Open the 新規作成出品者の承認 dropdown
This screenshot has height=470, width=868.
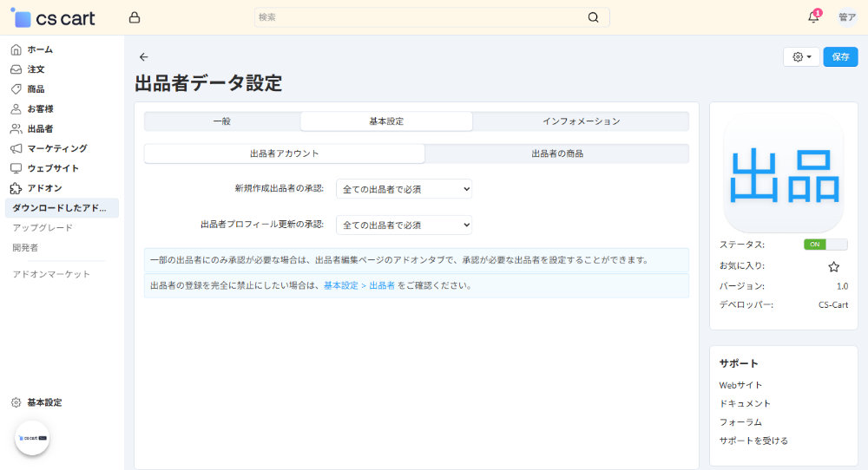click(404, 189)
